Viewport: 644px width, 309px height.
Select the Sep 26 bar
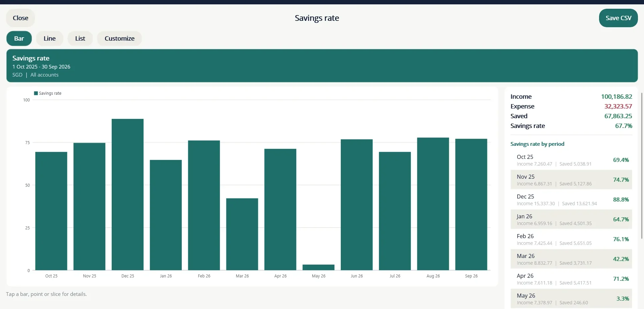[471, 204]
